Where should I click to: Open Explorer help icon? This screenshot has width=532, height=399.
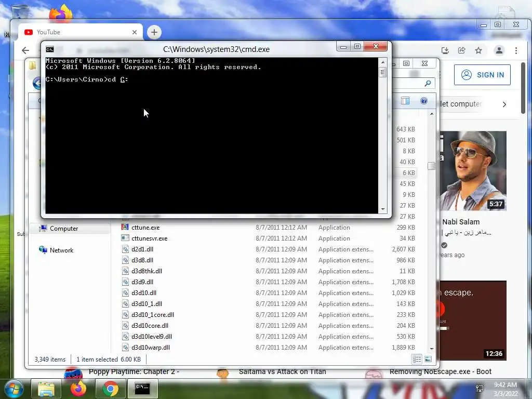424,101
